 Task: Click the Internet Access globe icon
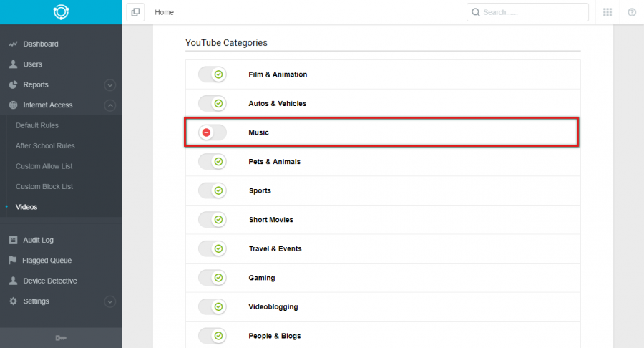click(x=13, y=105)
